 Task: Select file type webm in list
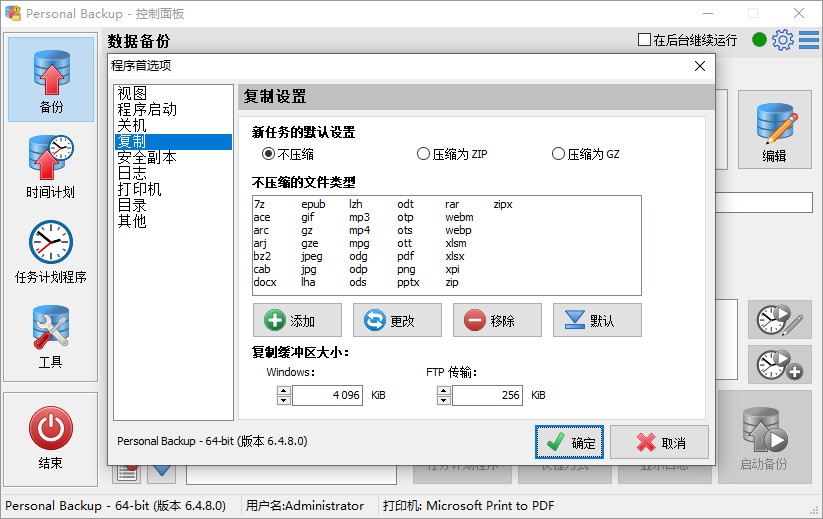pos(459,217)
